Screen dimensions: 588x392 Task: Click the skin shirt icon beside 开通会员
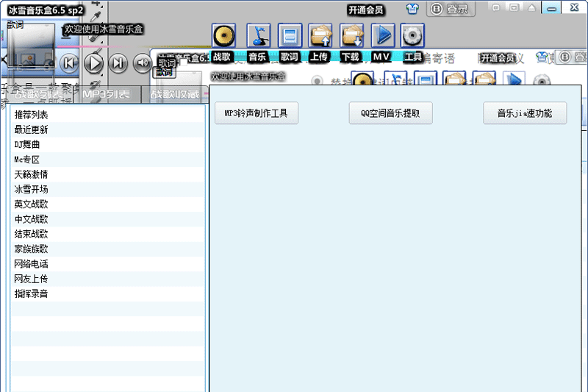[x=412, y=9]
